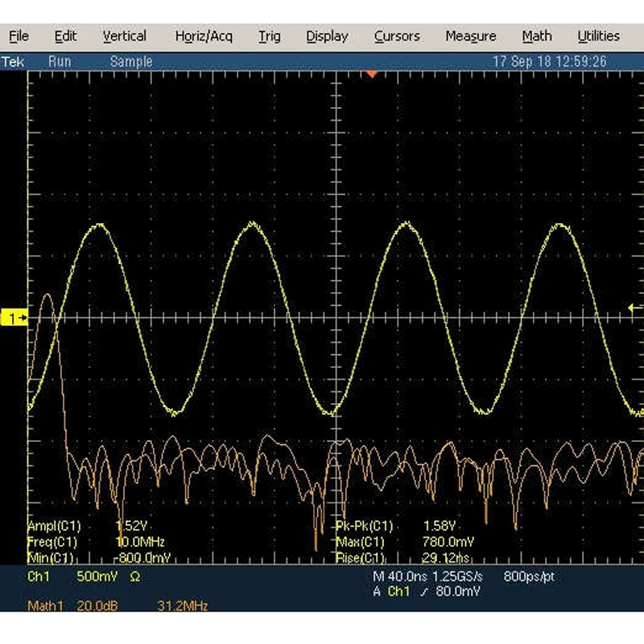Click the Tek logo label

[13, 62]
